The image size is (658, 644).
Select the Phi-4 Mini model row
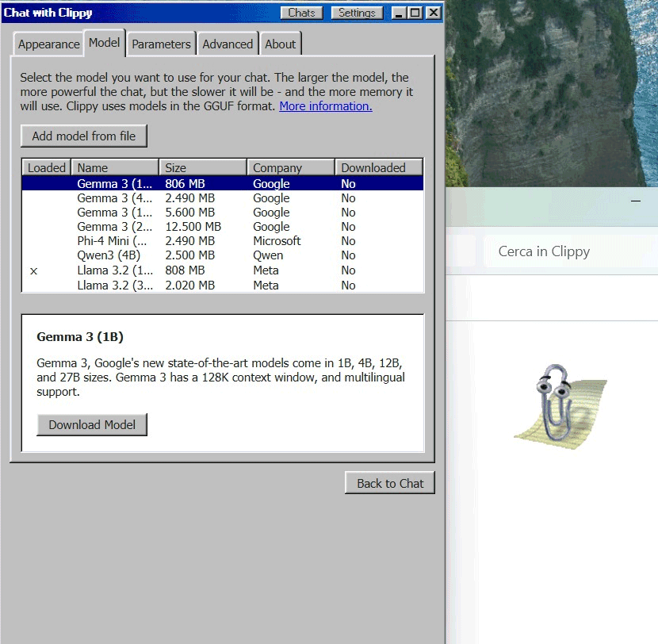[x=223, y=241]
